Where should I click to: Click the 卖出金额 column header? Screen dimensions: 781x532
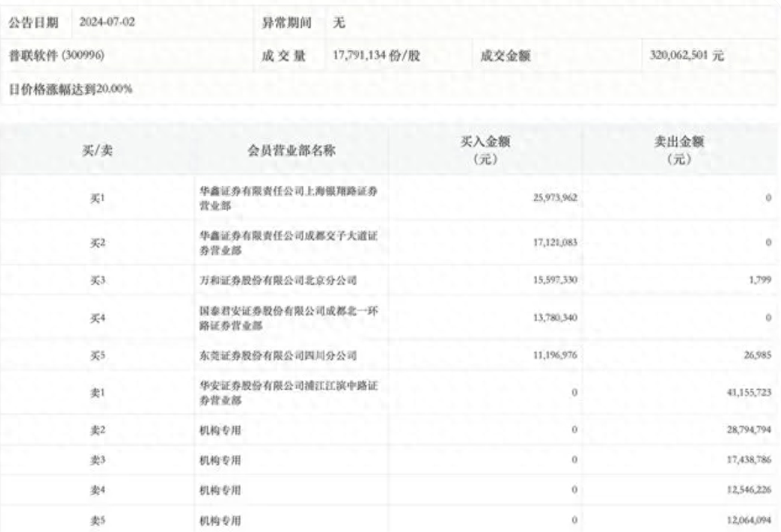point(679,150)
